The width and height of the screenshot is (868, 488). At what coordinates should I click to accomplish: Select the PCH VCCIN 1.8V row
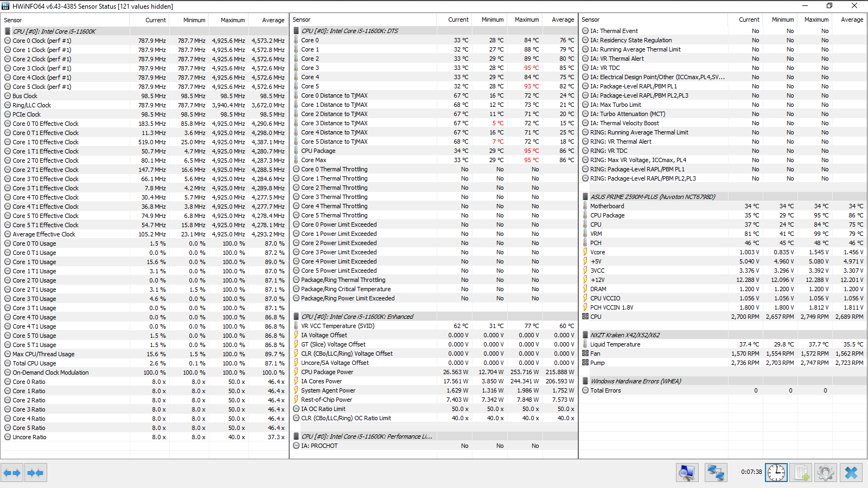click(723, 307)
